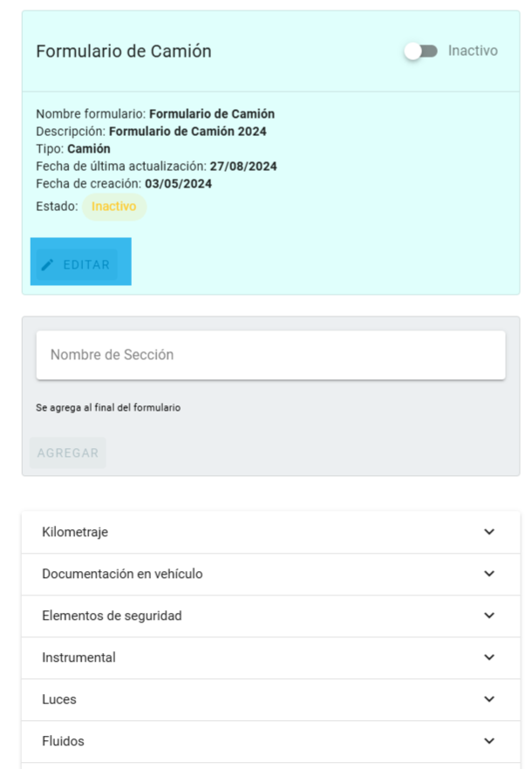Click the chevron icon beside Elementos de seguridad
Image resolution: width=532 pixels, height=769 pixels.
[488, 616]
